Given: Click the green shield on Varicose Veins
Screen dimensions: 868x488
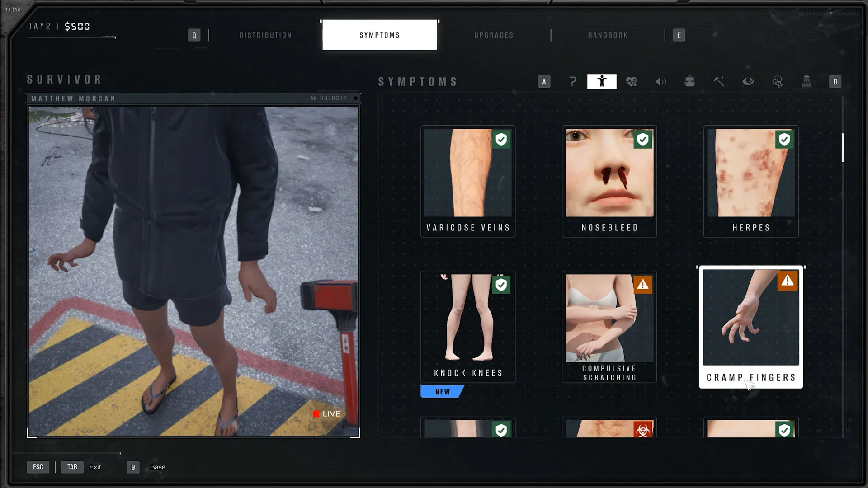Looking at the screenshot, I should [x=501, y=140].
